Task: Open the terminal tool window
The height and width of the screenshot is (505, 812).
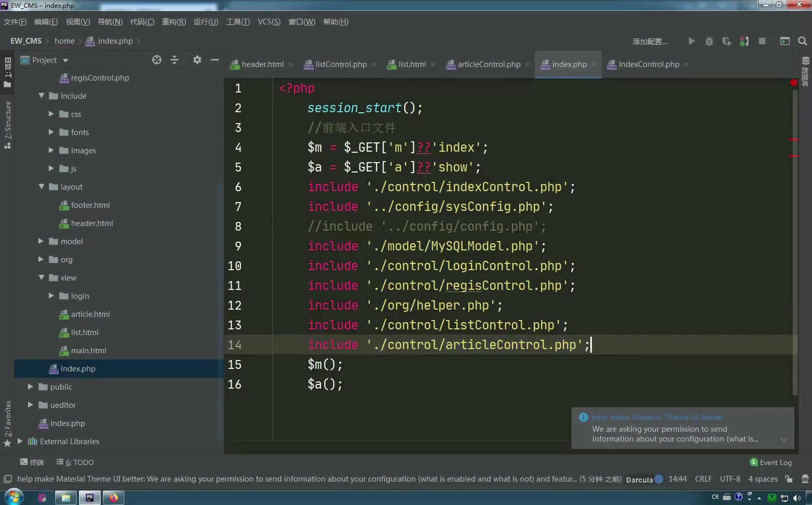Action: (x=32, y=462)
